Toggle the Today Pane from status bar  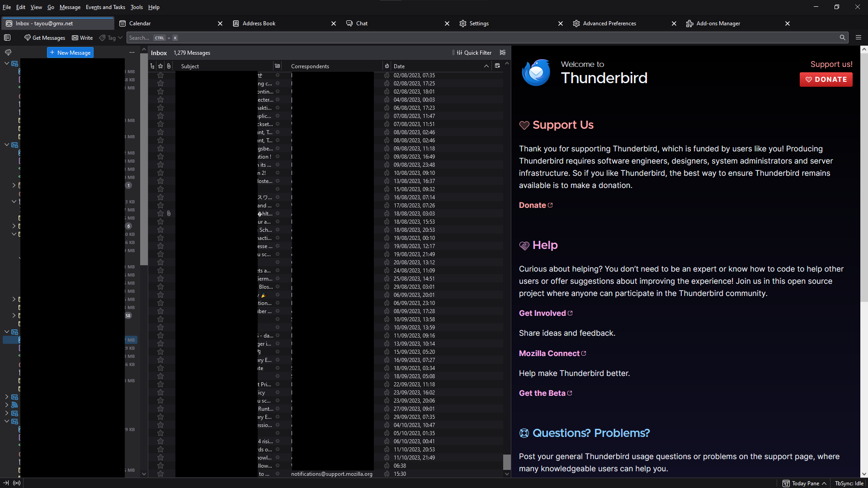(x=804, y=483)
